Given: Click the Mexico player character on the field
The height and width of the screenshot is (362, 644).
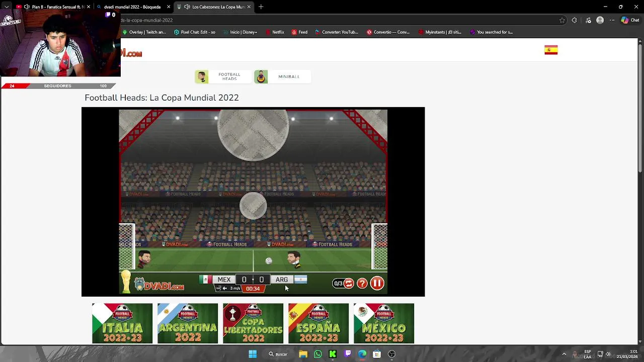Looking at the screenshot, I should pyautogui.click(x=144, y=259).
